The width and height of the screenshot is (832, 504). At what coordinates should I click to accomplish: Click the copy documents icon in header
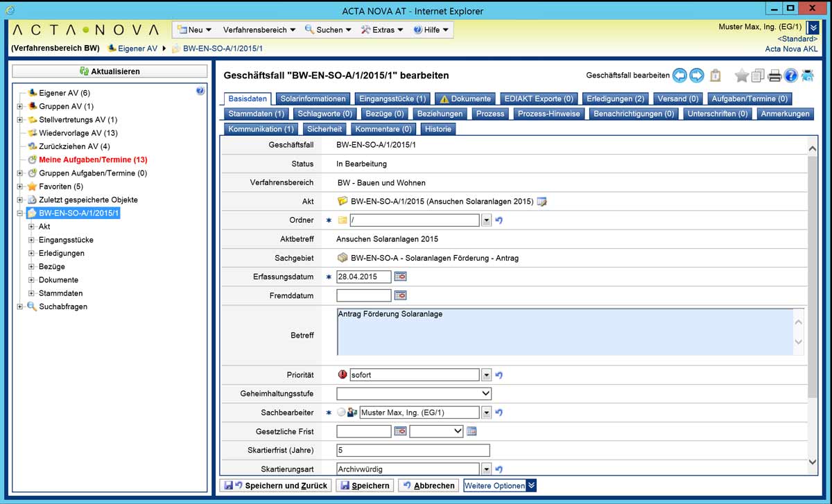tap(758, 76)
